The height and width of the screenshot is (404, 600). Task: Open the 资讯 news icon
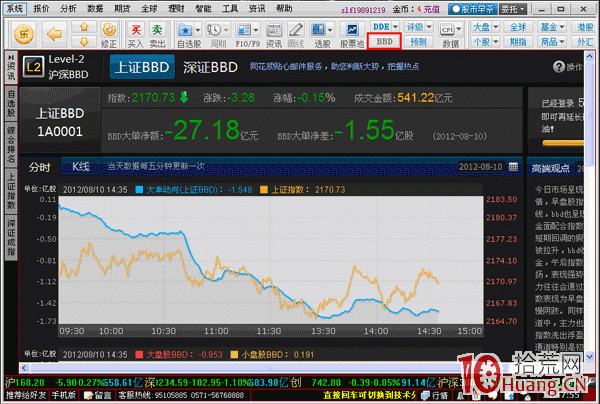click(274, 35)
